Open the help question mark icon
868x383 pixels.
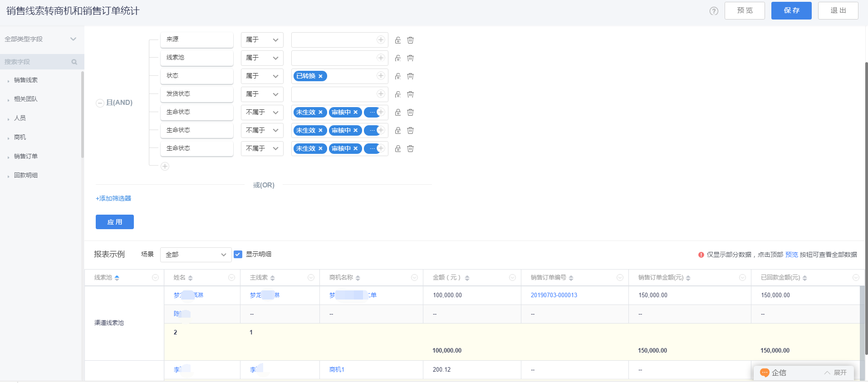point(714,11)
